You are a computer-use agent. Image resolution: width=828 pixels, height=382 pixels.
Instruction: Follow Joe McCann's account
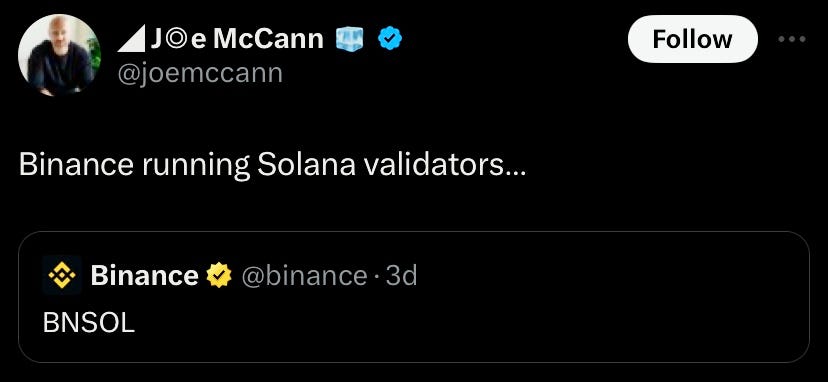[x=692, y=39]
